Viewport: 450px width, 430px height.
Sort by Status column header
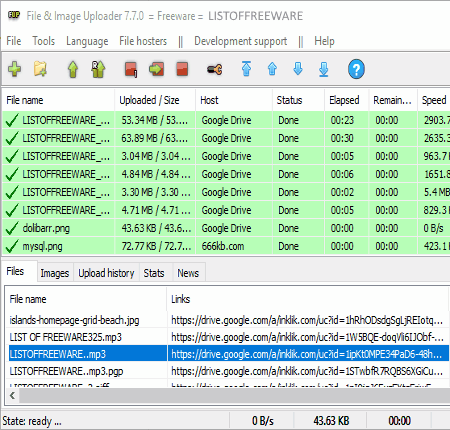click(x=298, y=100)
